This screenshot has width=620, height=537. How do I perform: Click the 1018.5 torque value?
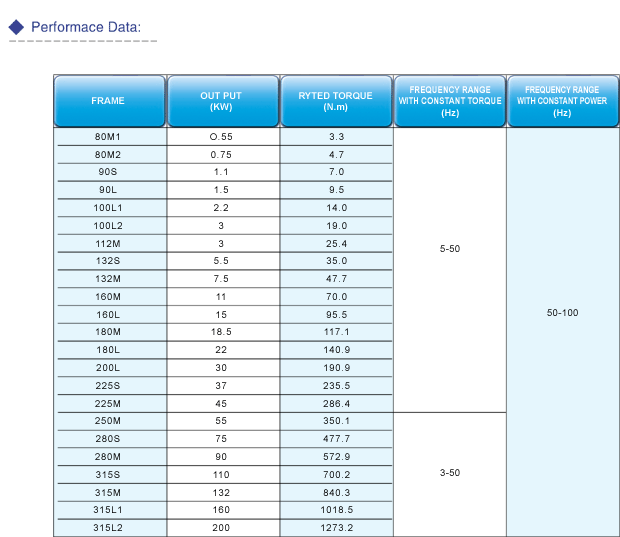coord(335,509)
